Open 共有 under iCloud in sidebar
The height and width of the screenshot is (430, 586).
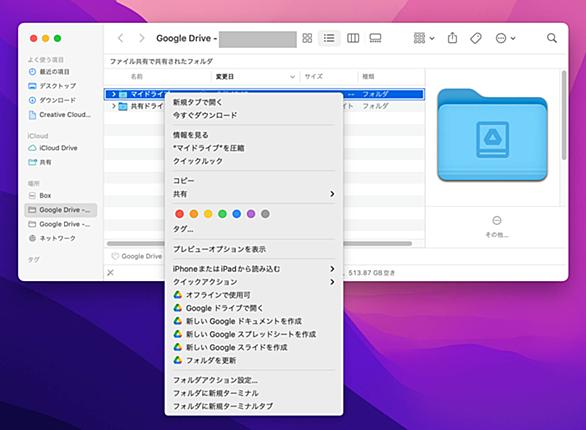[x=40, y=162]
